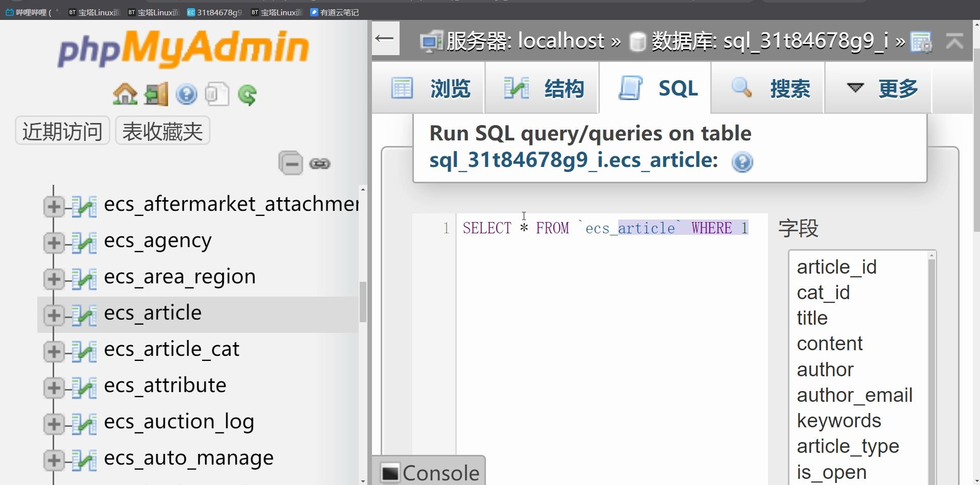Expand the ecs_agency table node
The height and width of the screenshot is (485, 980).
point(54,243)
